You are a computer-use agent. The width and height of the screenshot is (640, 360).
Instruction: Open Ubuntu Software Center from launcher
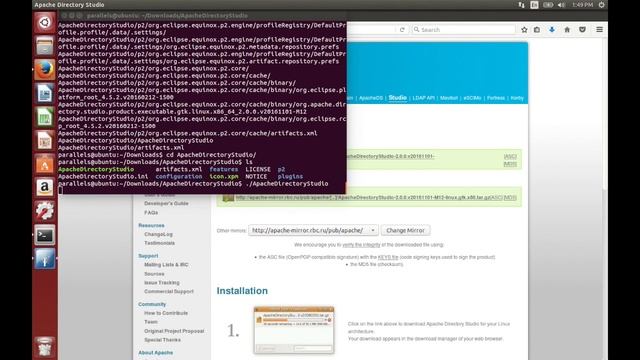(x=44, y=164)
